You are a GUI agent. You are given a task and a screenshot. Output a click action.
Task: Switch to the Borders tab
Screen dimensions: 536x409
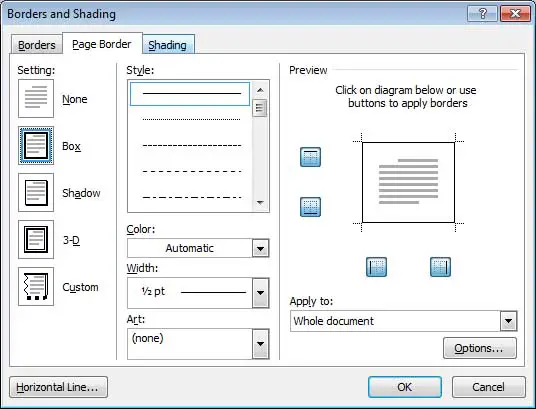tap(37, 45)
